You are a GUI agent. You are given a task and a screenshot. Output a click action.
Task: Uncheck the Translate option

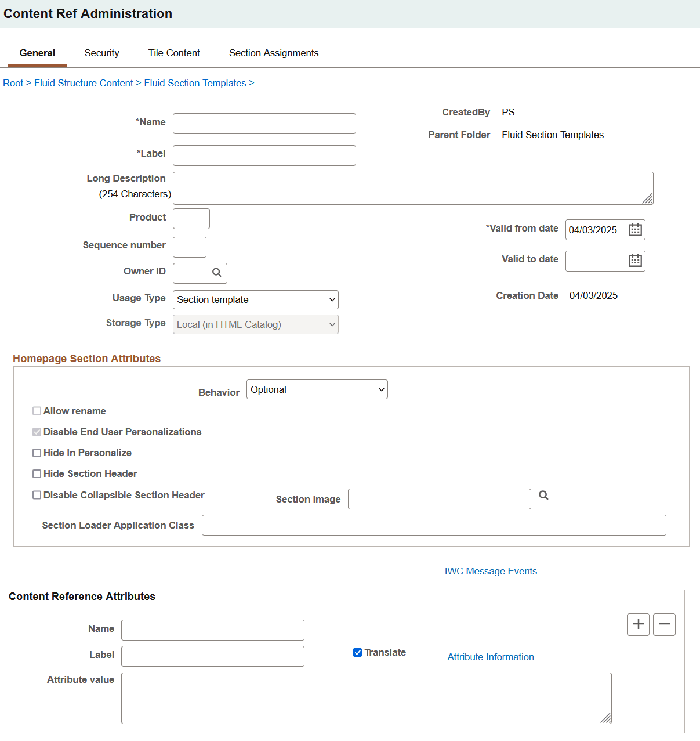[357, 652]
